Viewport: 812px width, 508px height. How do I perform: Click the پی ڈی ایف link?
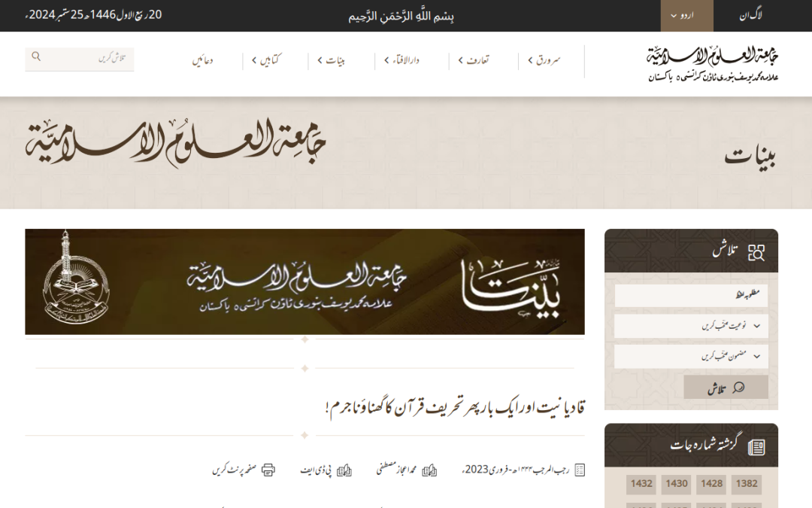pos(316,470)
